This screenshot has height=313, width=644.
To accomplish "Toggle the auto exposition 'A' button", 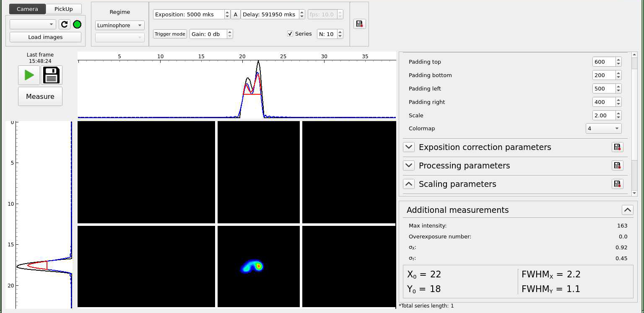I will (235, 14).
